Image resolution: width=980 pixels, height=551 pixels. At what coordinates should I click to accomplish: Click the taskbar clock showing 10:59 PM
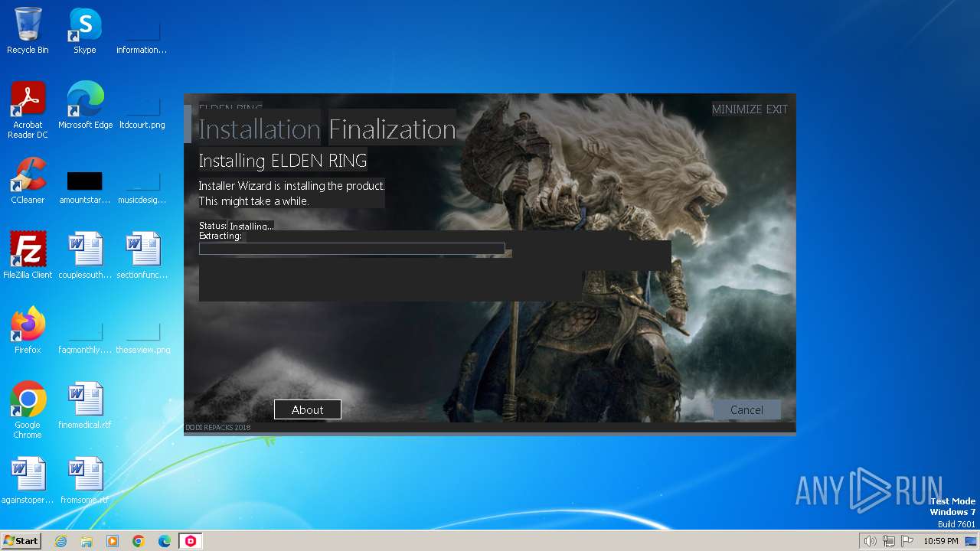[941, 541]
